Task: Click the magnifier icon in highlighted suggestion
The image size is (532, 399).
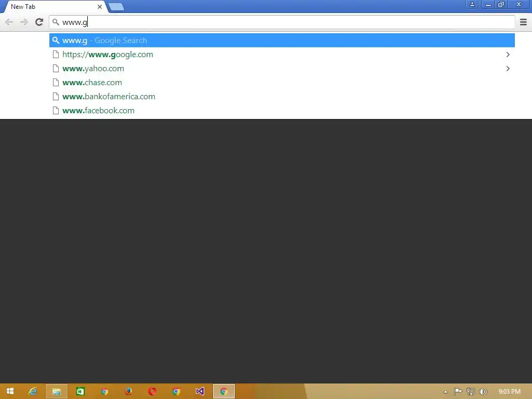Action: pyautogui.click(x=56, y=41)
